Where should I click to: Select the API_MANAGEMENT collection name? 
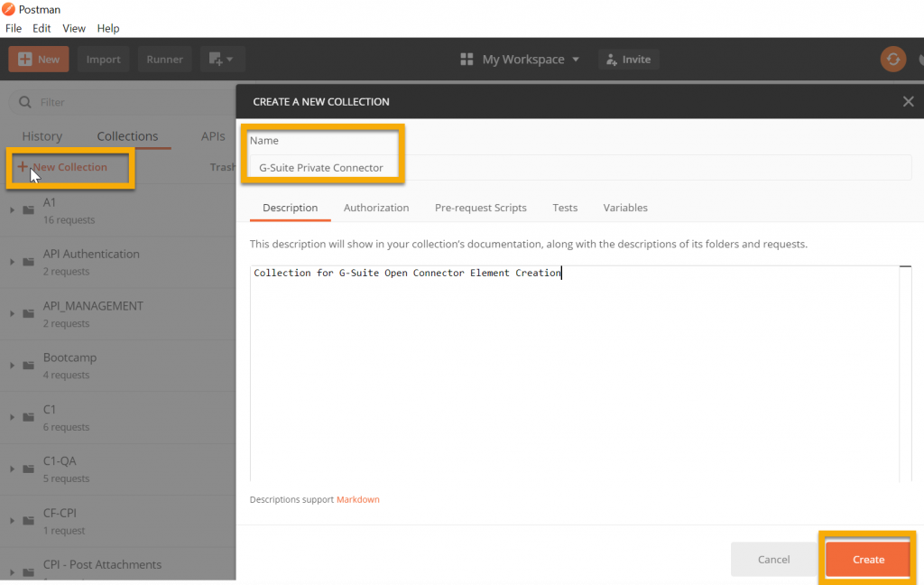(x=93, y=306)
